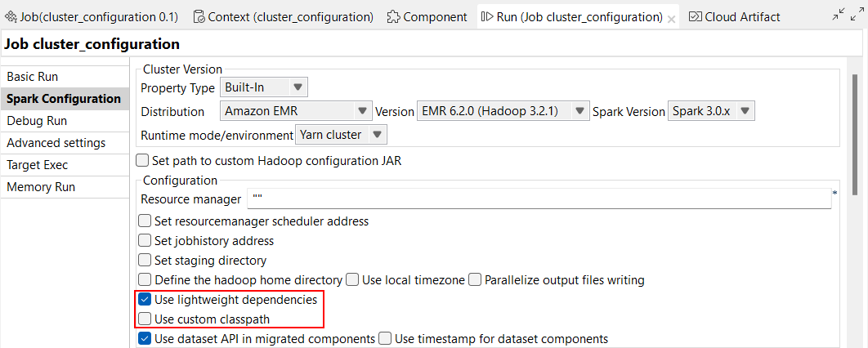868x348 pixels.
Task: Go to the Basic Run section
Action: click(x=33, y=77)
